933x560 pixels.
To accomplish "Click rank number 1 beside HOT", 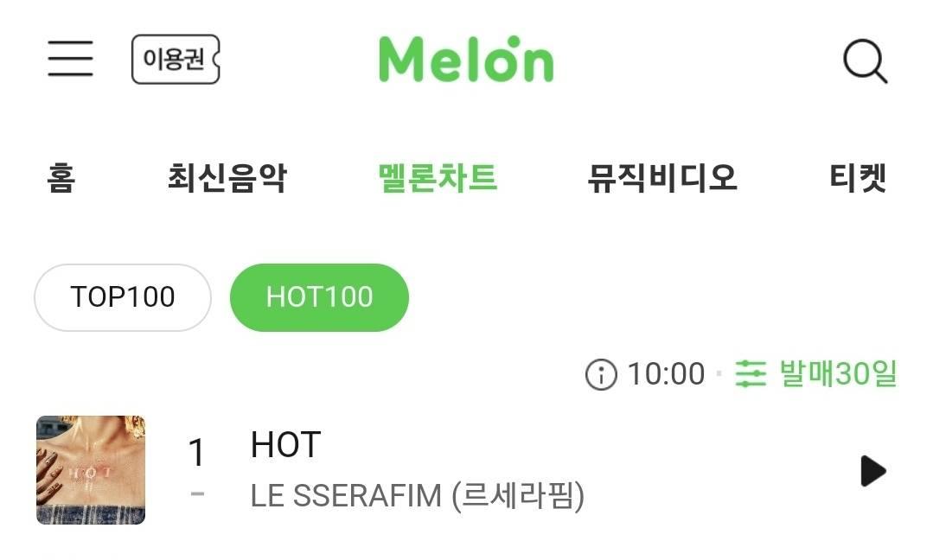I will (197, 453).
